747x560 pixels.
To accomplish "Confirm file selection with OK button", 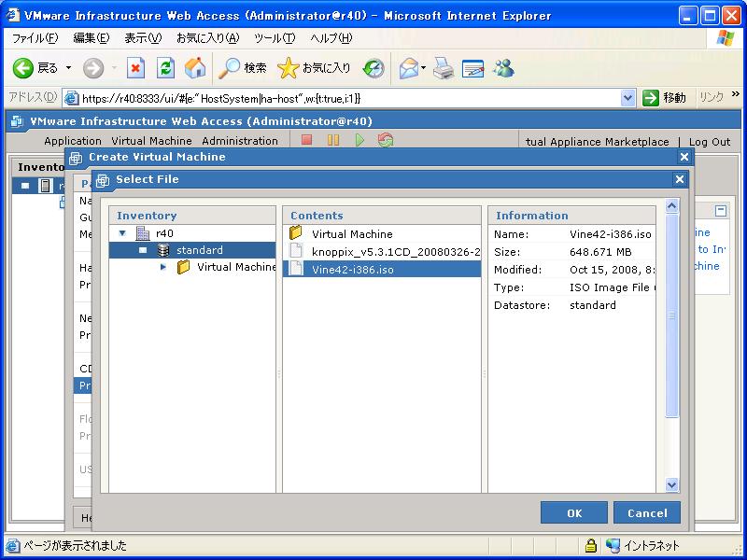I will click(x=574, y=512).
